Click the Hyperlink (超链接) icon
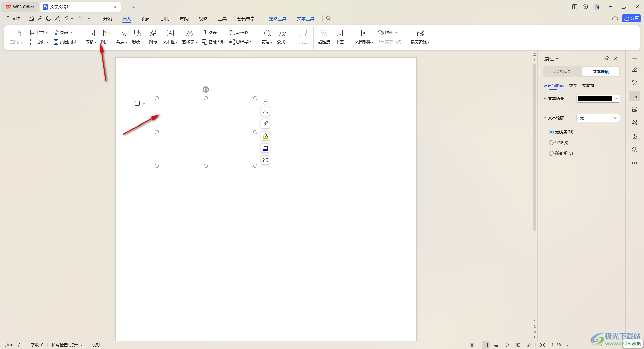 coord(324,33)
